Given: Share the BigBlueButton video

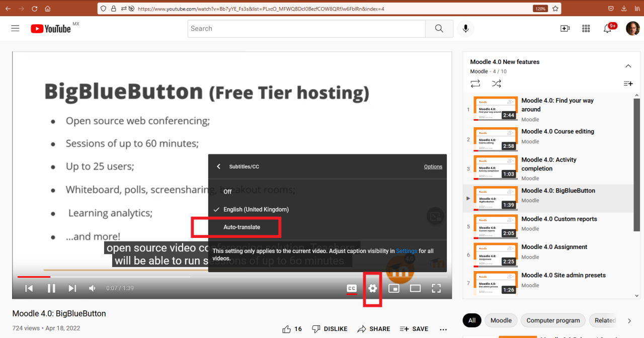Looking at the screenshot, I should (373, 328).
